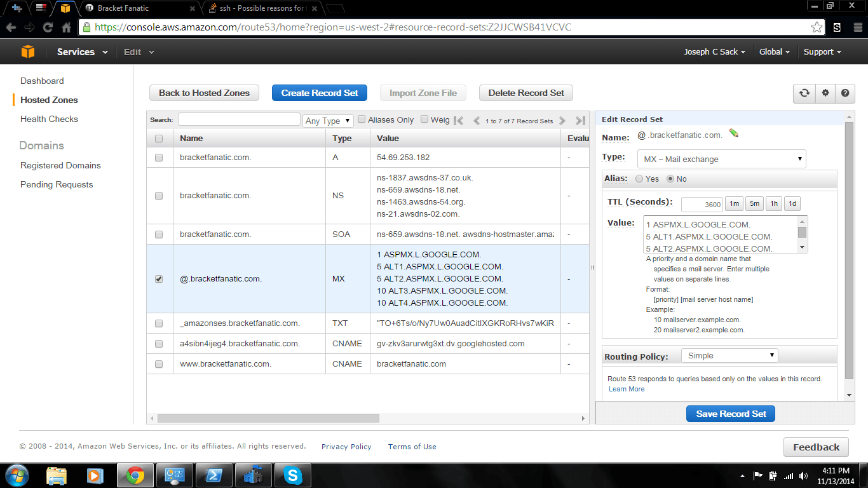Screen dimensions: 868x488
Task: Open File Explorer from taskbar
Action: click(x=57, y=475)
